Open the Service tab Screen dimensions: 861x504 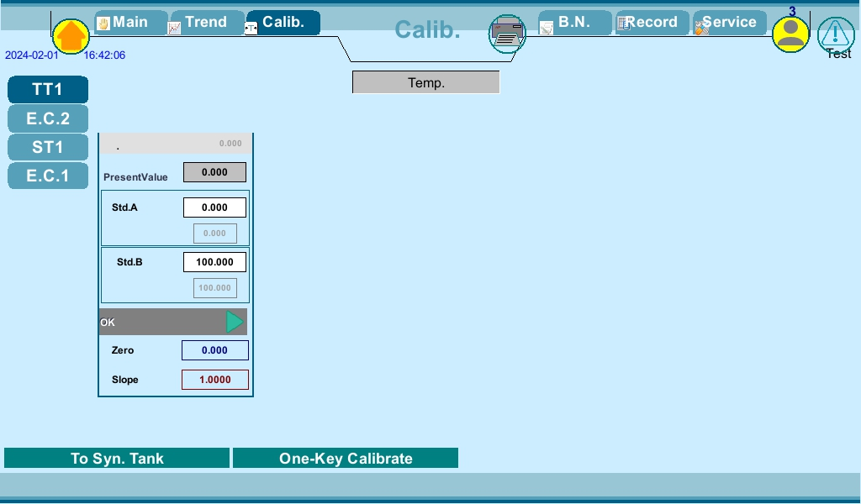729,23
